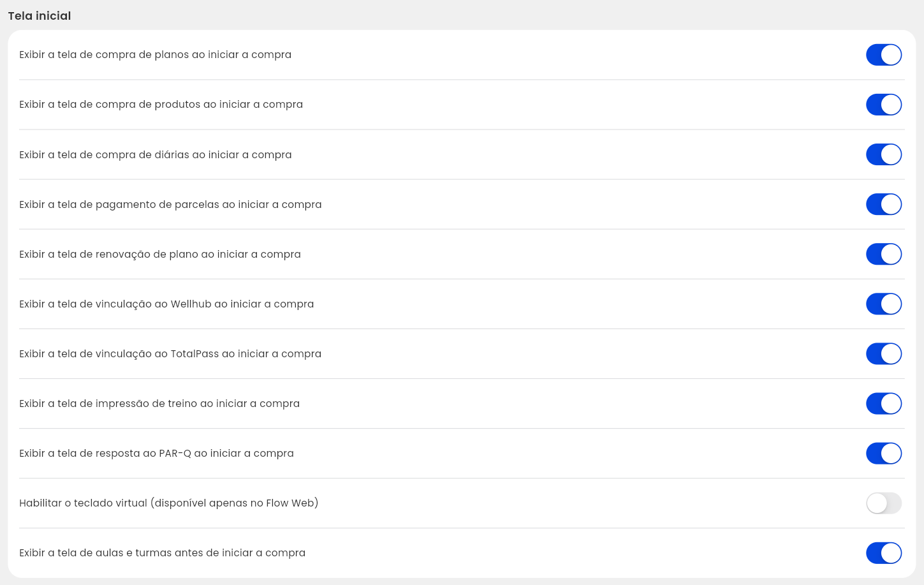Disable the PAR-Q resposta toggle
Screen dimensions: 924x585
[x=883, y=453]
